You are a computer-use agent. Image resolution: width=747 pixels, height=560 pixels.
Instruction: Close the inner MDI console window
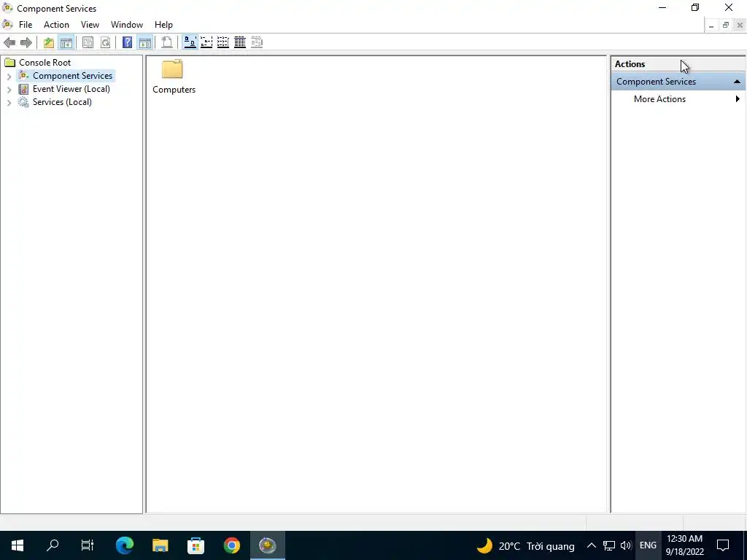tap(740, 26)
